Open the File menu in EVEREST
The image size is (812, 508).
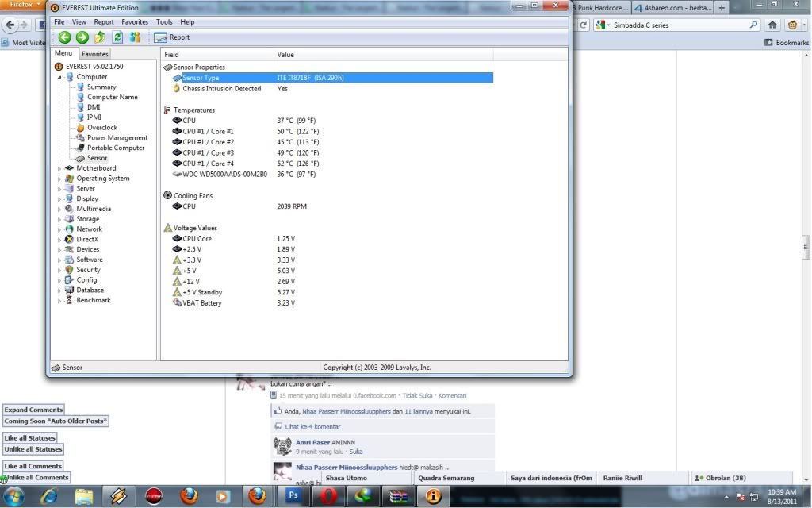(59, 21)
